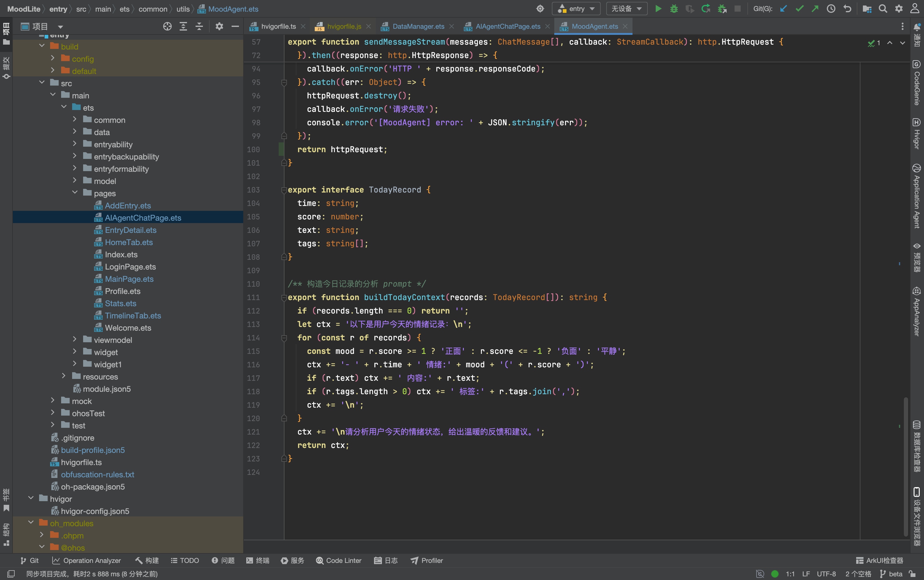This screenshot has height=580, width=924.
Task: Click the LF line separator entry
Action: coord(806,574)
